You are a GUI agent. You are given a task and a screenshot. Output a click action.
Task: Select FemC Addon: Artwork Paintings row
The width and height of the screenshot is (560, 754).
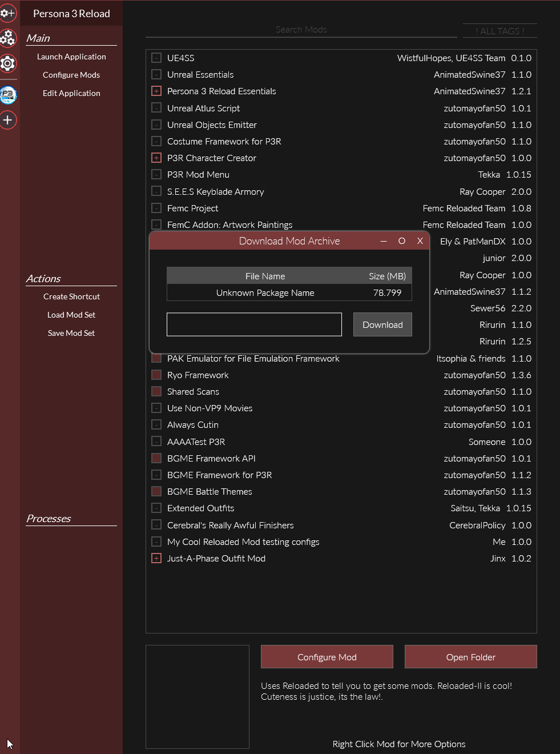coord(341,224)
